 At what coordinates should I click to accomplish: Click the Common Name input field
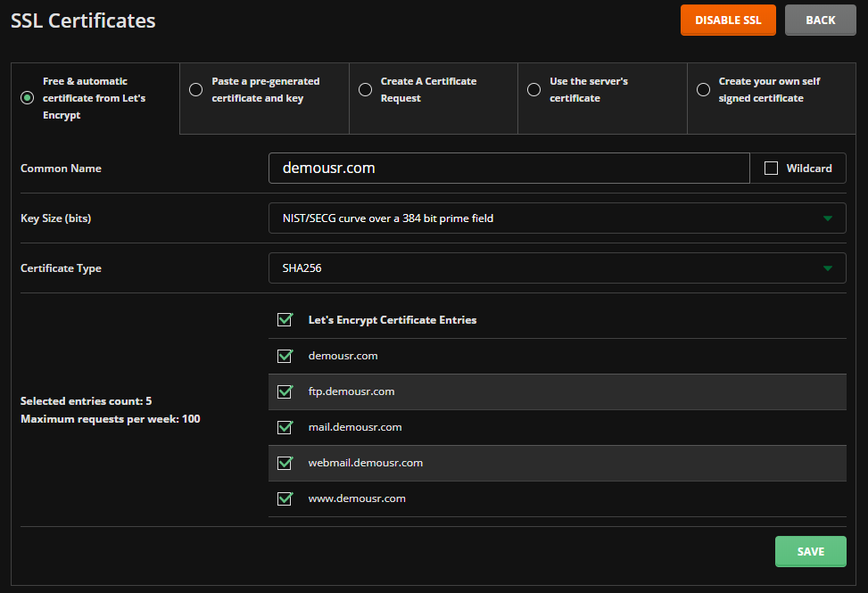[x=508, y=169]
